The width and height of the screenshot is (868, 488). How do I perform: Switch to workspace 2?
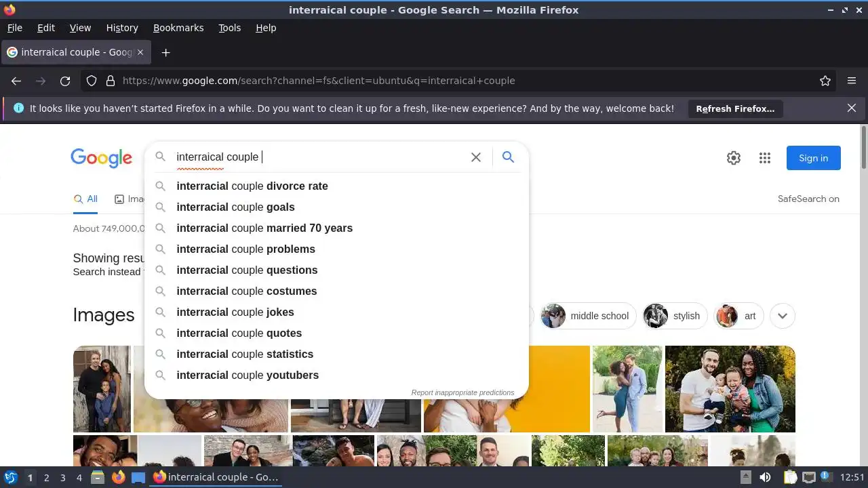pyautogui.click(x=47, y=478)
